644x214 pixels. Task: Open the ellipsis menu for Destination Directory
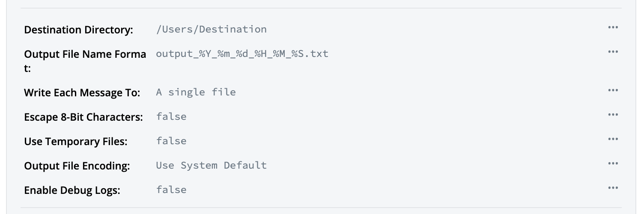click(x=613, y=27)
